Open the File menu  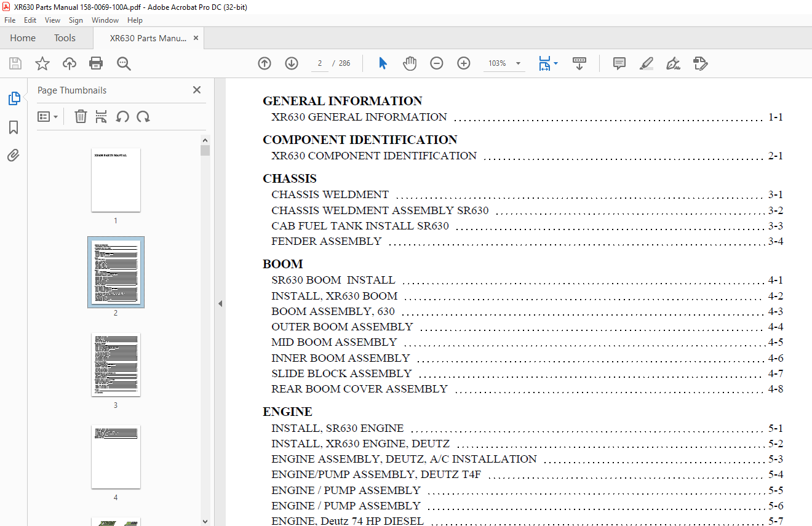[x=10, y=20]
